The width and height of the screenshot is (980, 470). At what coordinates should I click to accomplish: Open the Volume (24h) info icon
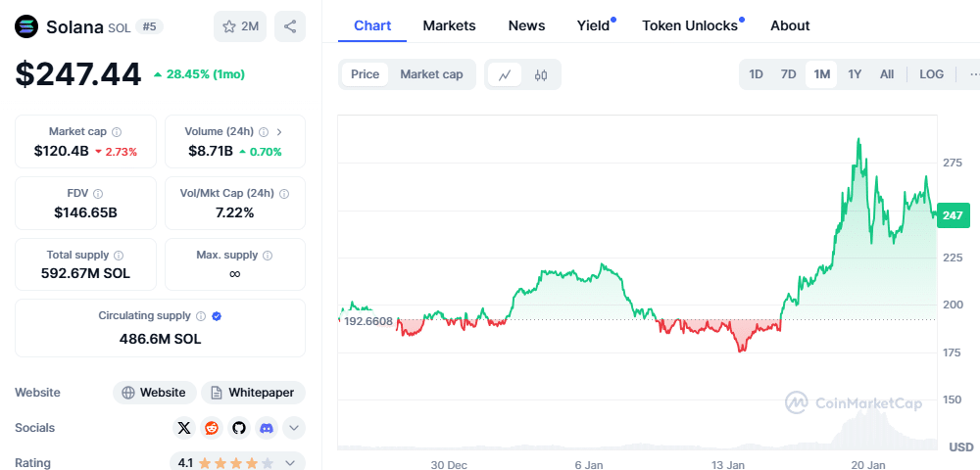[264, 132]
